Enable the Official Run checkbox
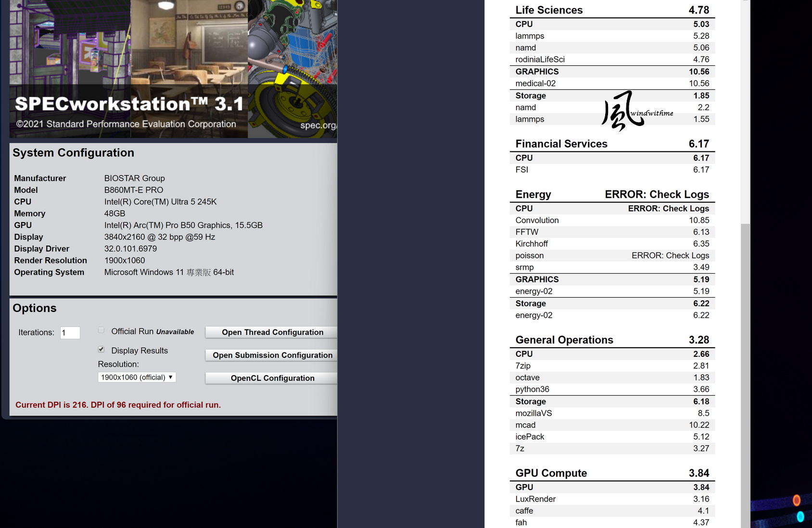This screenshot has height=528, width=812. point(101,330)
